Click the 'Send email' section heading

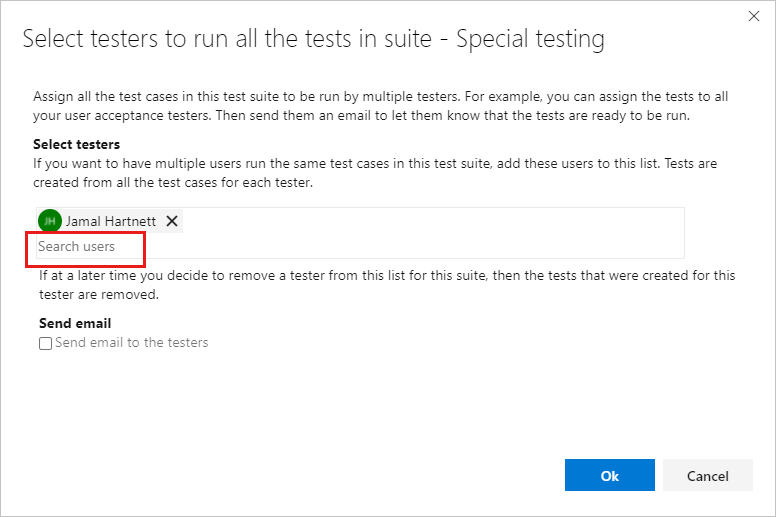click(x=75, y=324)
